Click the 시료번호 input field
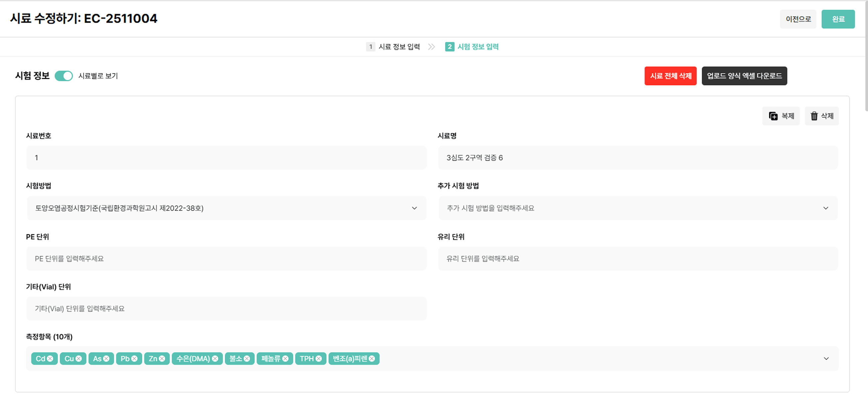The image size is (868, 397). 226,158
